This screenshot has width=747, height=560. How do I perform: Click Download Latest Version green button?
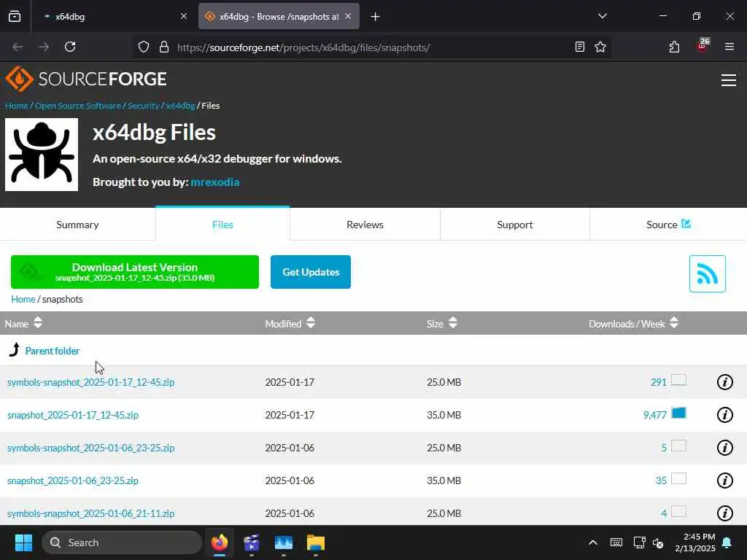pos(135,272)
